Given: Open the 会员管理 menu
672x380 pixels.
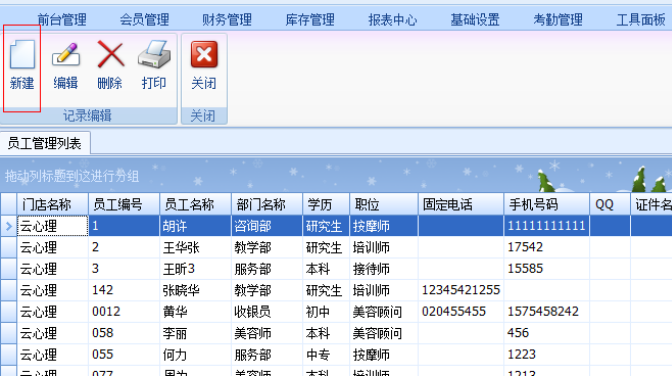Looking at the screenshot, I should tap(144, 20).
